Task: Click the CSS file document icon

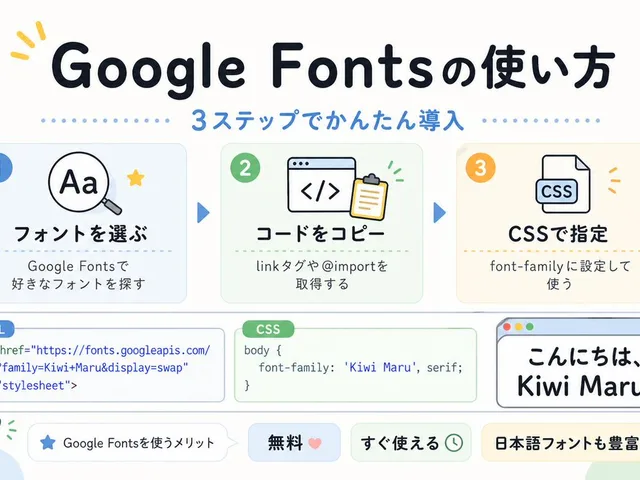Action: point(563,184)
